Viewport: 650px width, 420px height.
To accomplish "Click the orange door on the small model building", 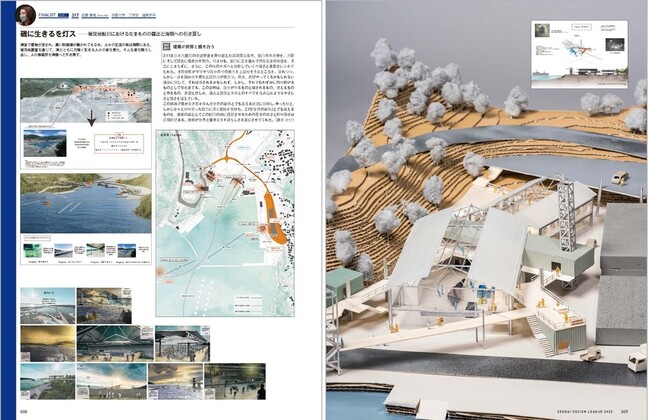I will 563,345.
